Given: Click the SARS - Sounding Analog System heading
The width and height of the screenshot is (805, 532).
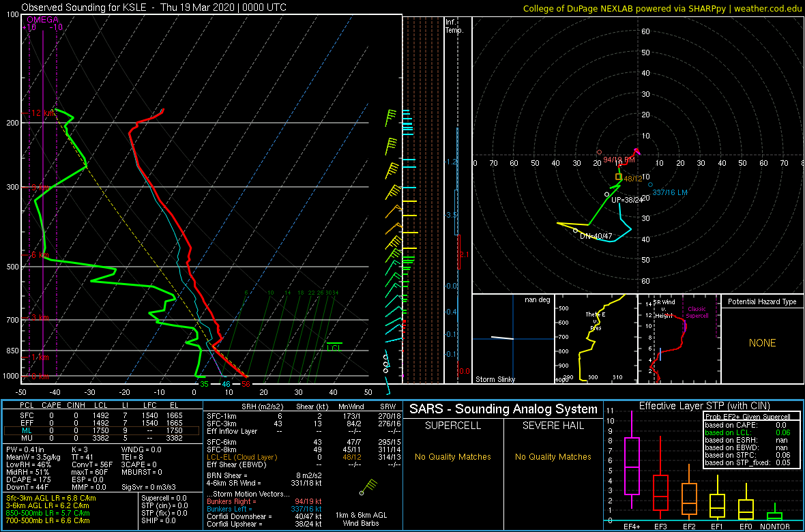Looking at the screenshot, I should click(x=503, y=409).
